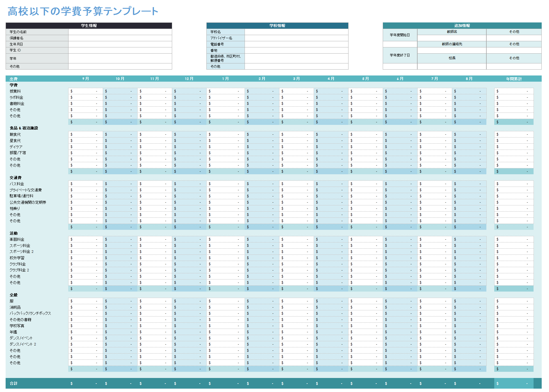The image size is (549, 392).
Task: Click the 追加情報 header bar
Action: click(462, 26)
